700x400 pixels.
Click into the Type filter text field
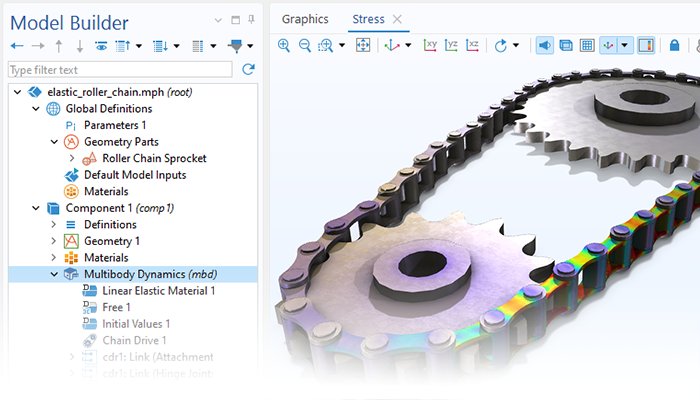coord(120,70)
